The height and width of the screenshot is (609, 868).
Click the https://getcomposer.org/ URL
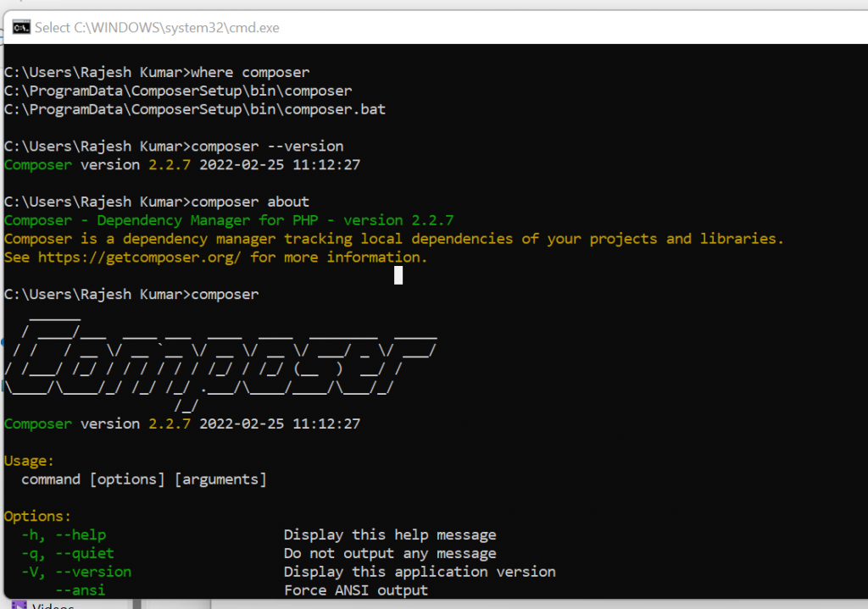[140, 257]
